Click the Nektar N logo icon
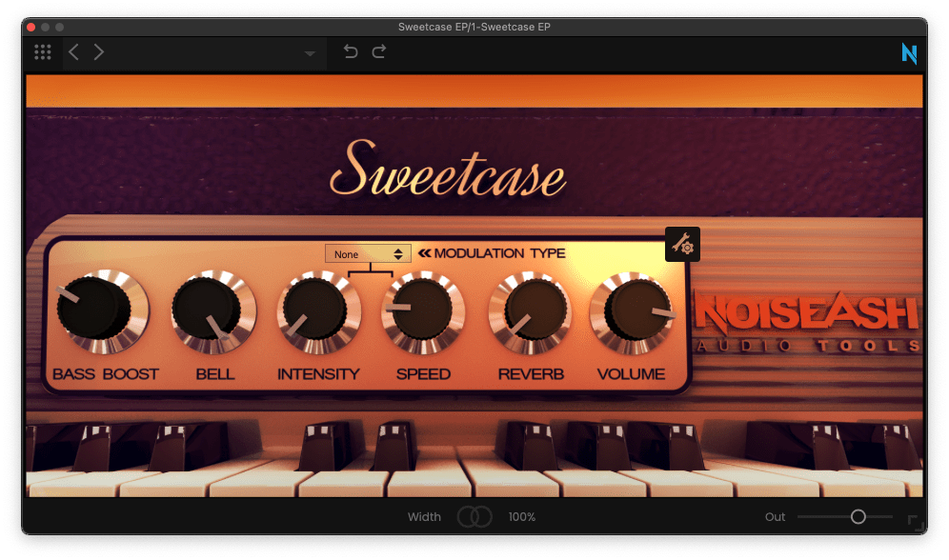 (909, 53)
